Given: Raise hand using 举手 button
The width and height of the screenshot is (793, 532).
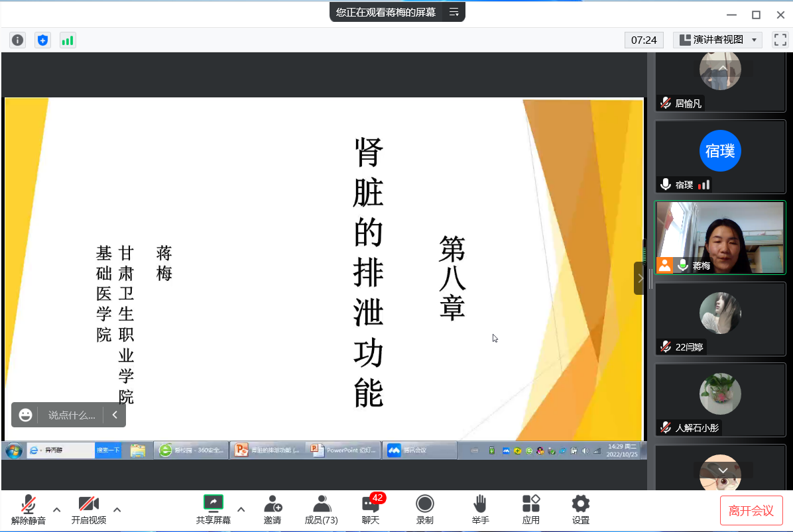Looking at the screenshot, I should pos(481,509).
